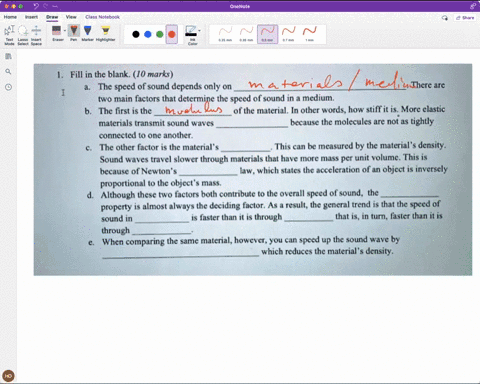Open the View ribbon tab
This screenshot has width=480, height=384.
[x=71, y=17]
